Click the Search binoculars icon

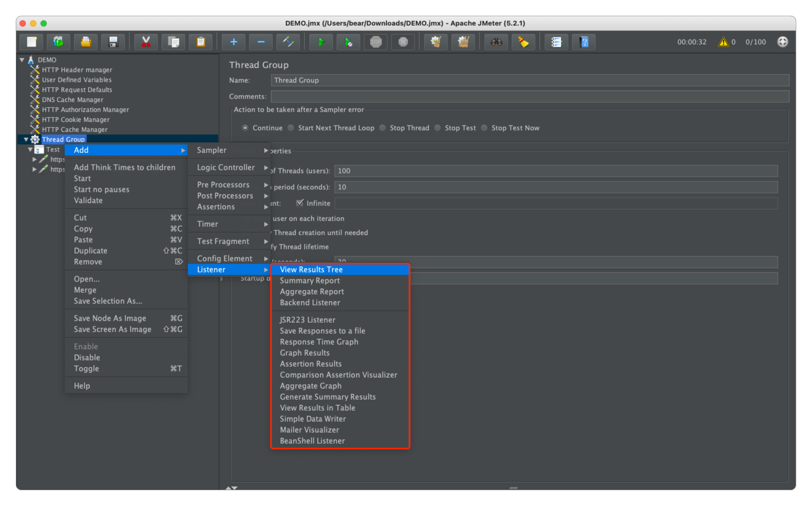pos(496,42)
